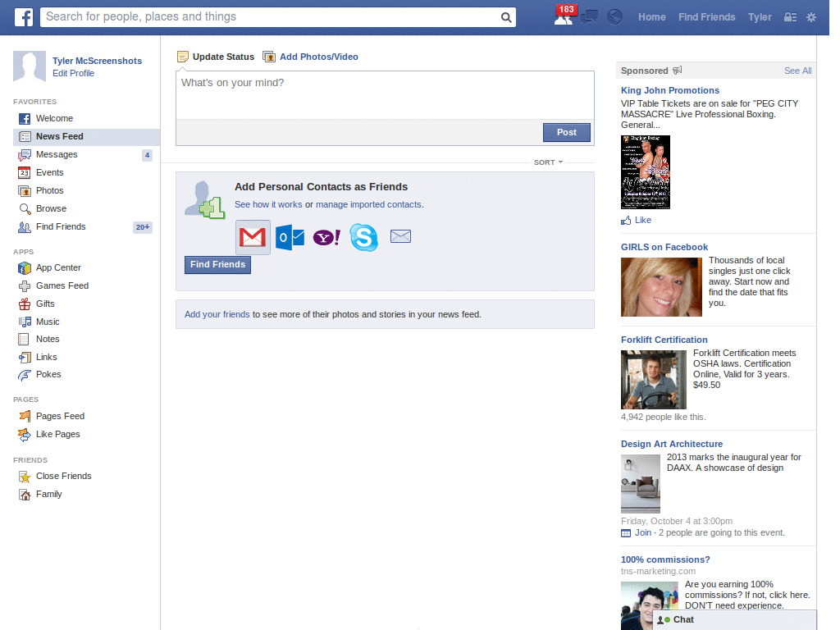
Task: Click the blue Find Friends button
Action: coord(217,265)
